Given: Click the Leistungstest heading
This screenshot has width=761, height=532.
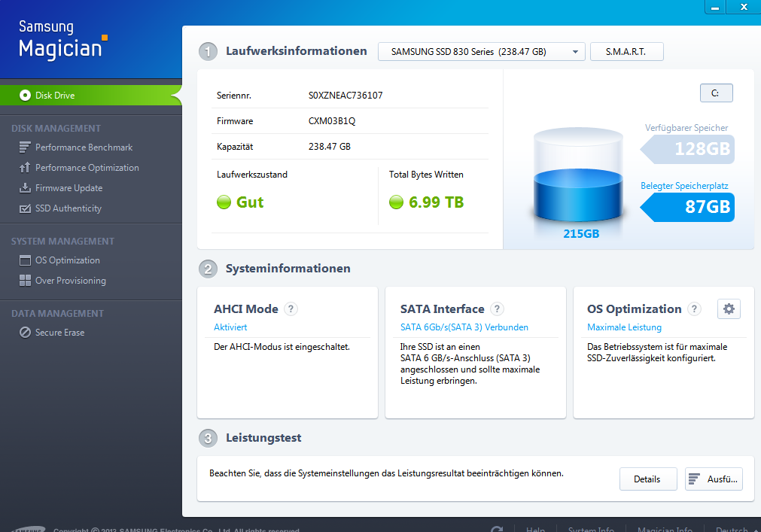Looking at the screenshot, I should point(263,438).
